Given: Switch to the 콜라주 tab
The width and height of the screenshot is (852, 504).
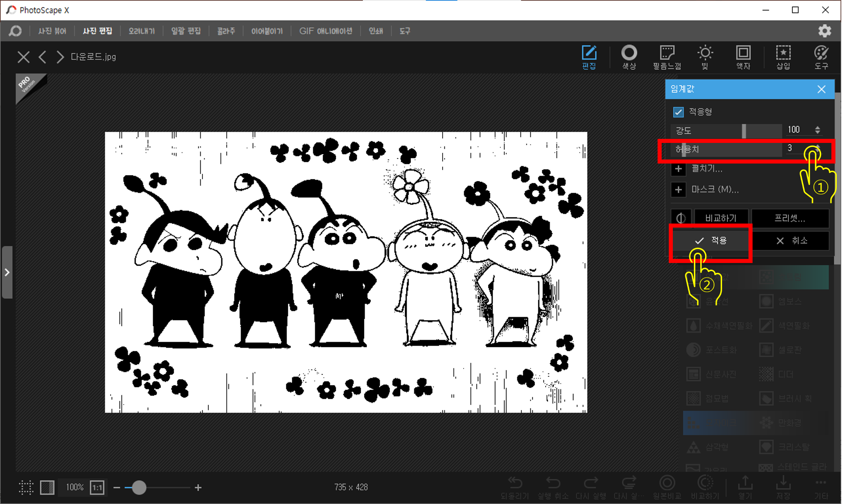Looking at the screenshot, I should point(226,31).
